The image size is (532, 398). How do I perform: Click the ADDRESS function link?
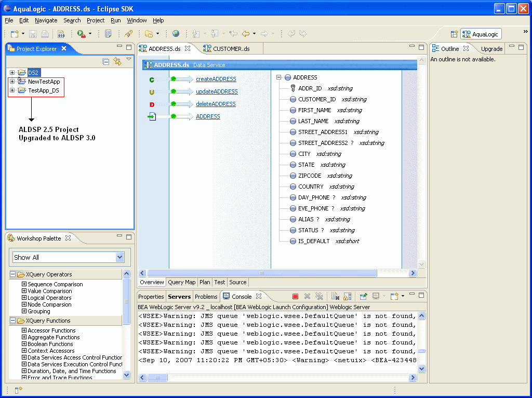(208, 116)
